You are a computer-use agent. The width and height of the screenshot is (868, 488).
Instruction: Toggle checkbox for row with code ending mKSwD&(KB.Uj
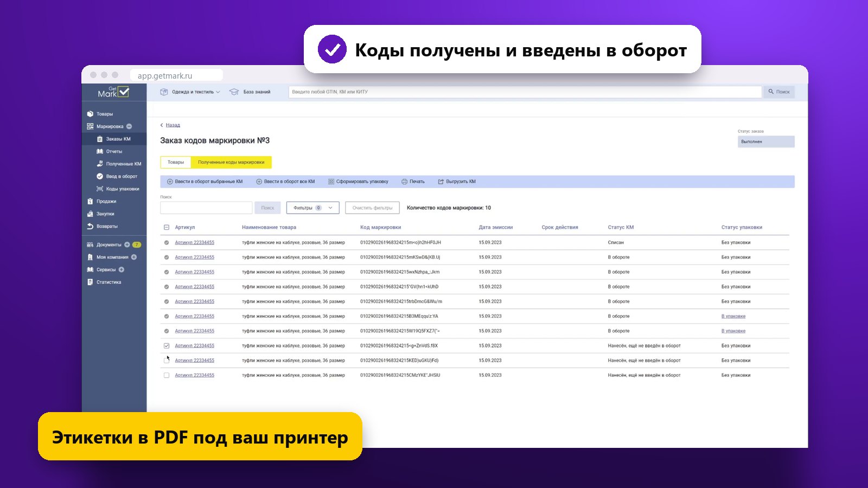(167, 258)
